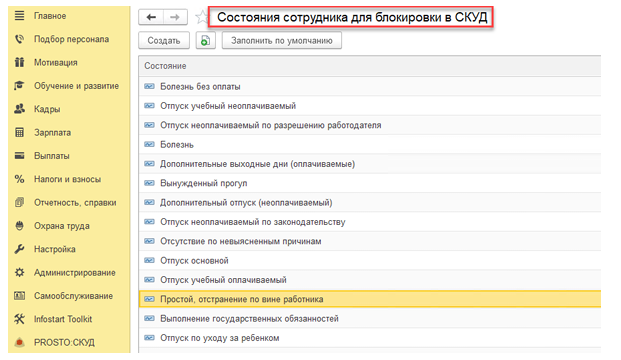
Task: Click the wrench icon beside Настройка
Action: click(19, 249)
